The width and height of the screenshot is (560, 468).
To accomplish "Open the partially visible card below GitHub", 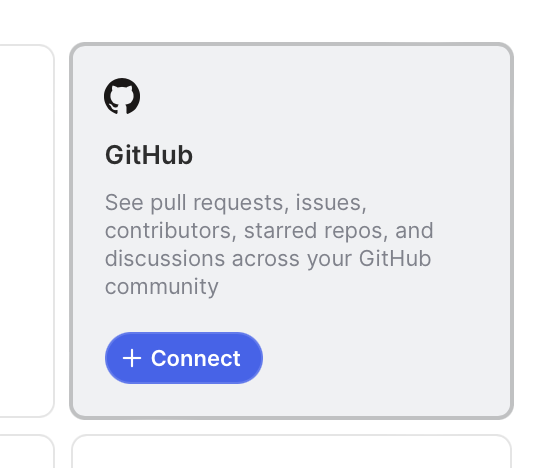I will (x=291, y=451).
